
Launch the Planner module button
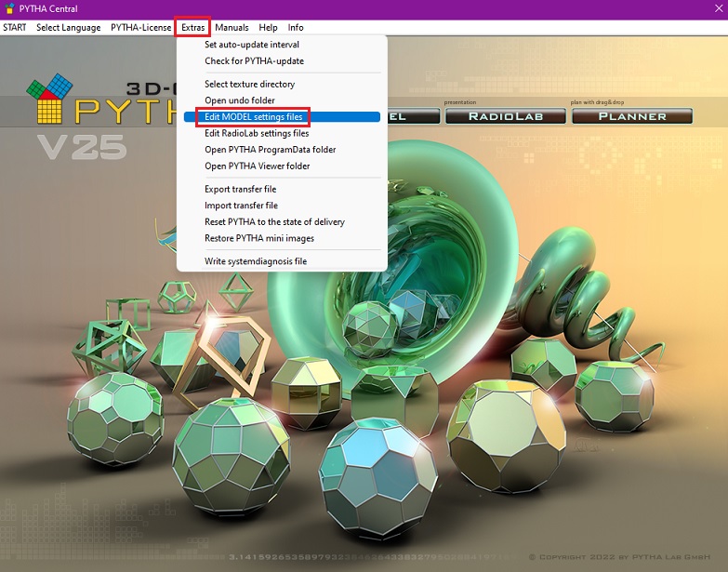[x=632, y=116]
